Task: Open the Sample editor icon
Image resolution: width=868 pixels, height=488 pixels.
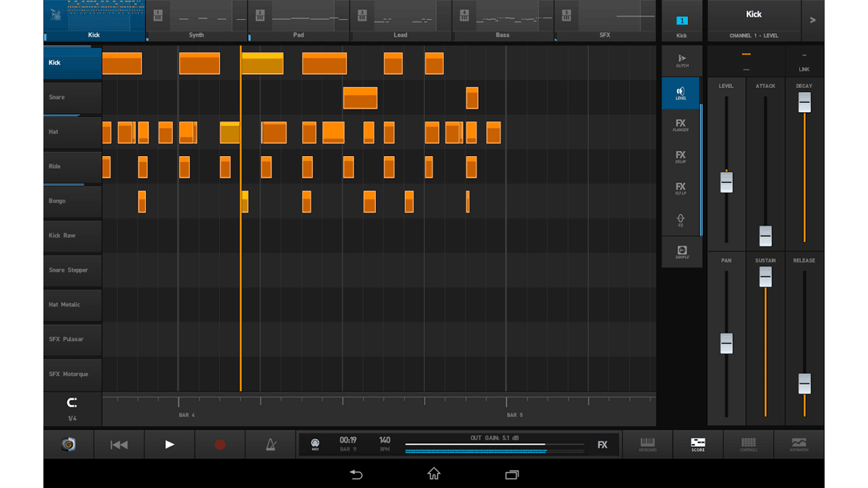Action: (681, 252)
